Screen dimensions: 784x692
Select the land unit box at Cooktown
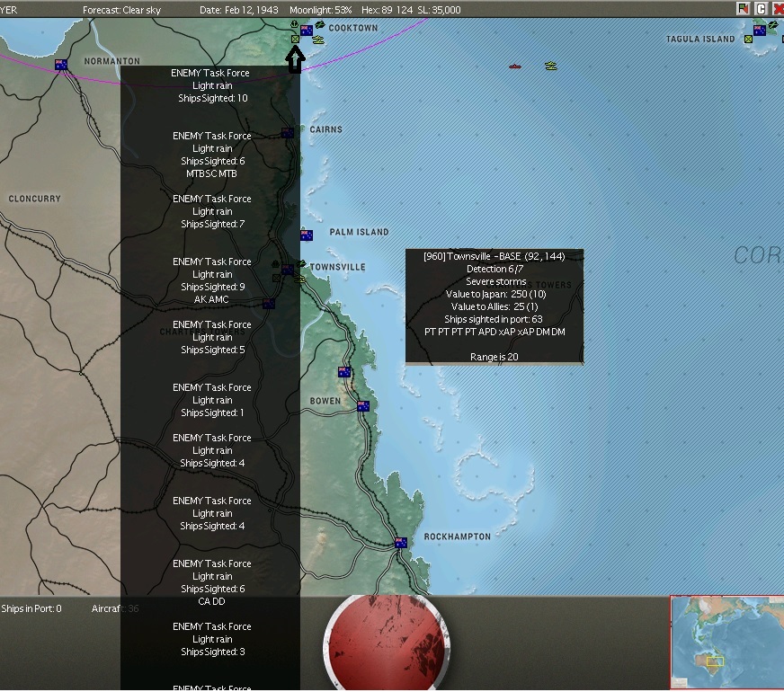point(295,39)
